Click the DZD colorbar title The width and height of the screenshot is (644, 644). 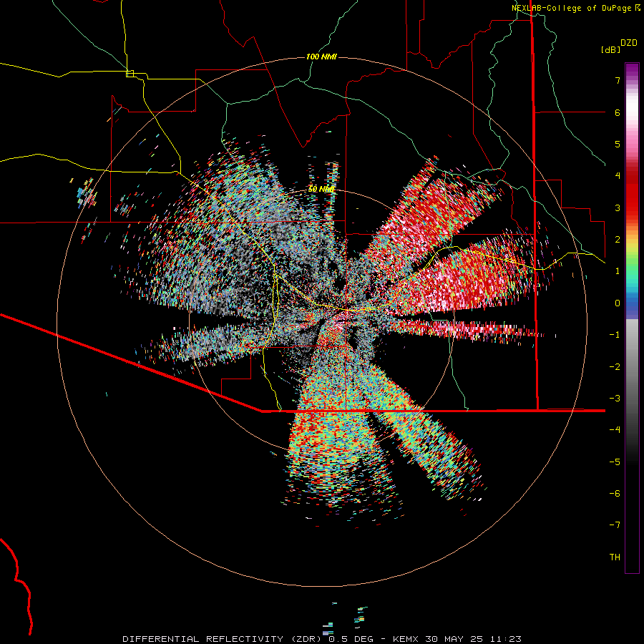(628, 43)
